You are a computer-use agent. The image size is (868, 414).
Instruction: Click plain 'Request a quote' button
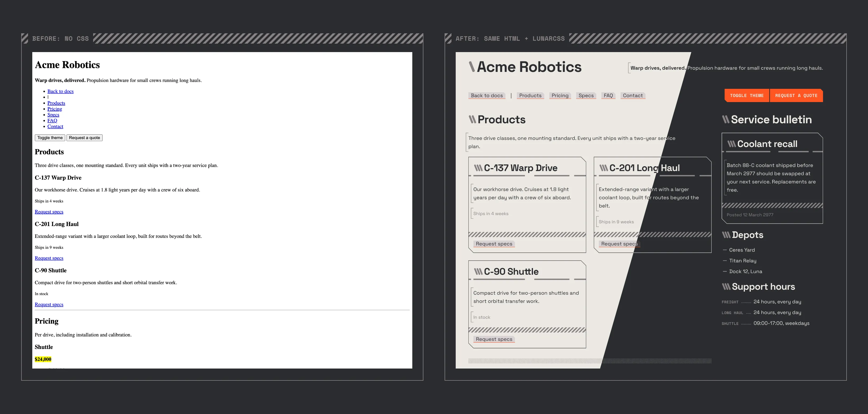[85, 138]
